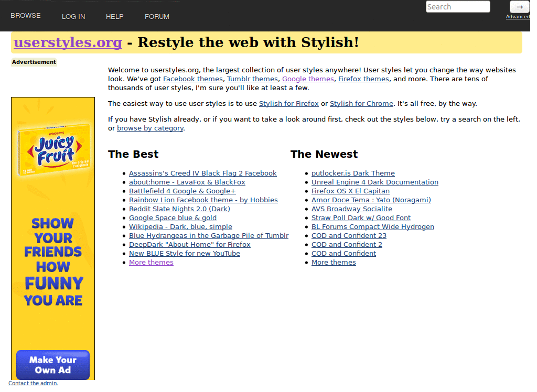
Task: Click the search arrow submit button
Action: (520, 6)
